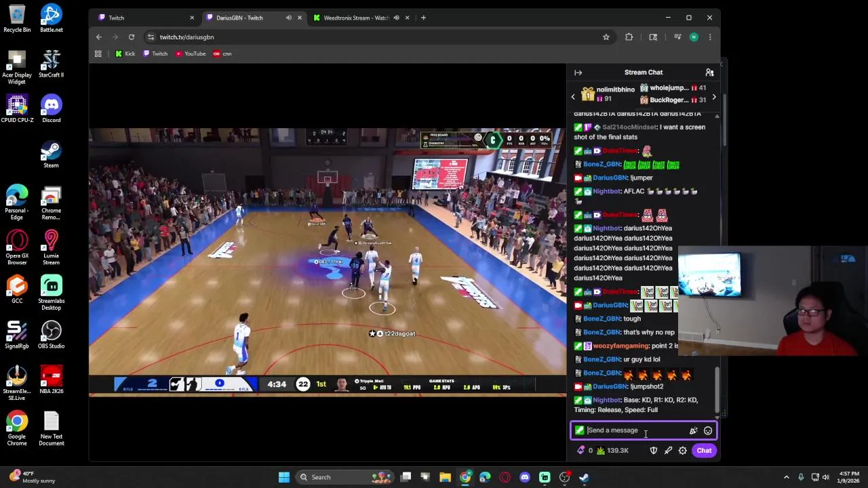Mute the DariusGBN tab audio
868x488 pixels.
click(289, 18)
